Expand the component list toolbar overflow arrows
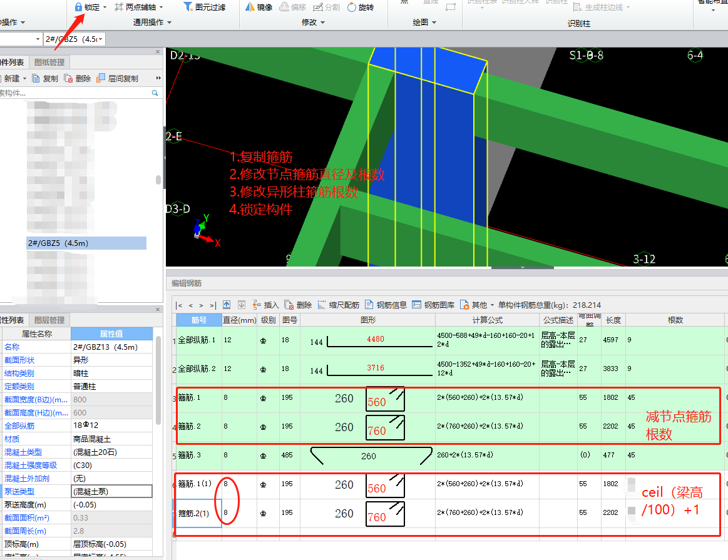Viewport: 728px width, 560px height. coord(158,78)
